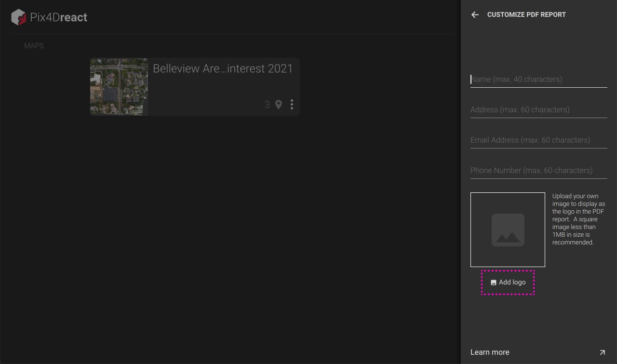Viewport: 617px width, 364px height.
Task: Click the small image icon on Add logo
Action: tap(493, 283)
